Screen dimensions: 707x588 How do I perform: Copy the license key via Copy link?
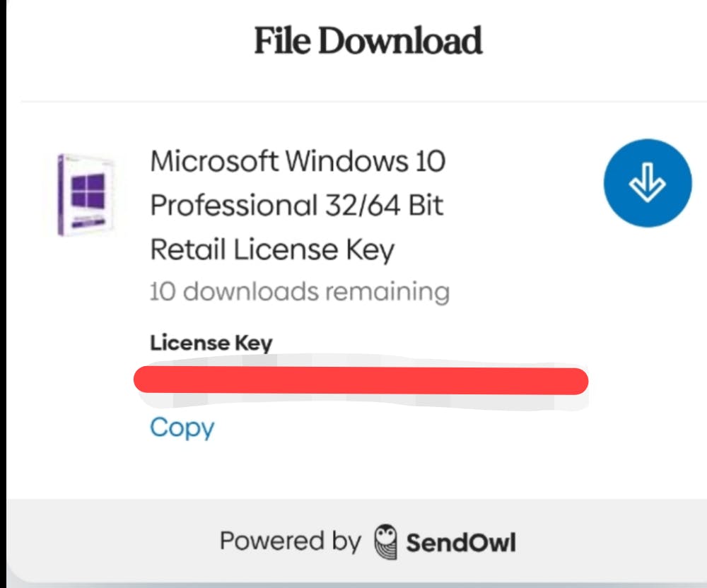pyautogui.click(x=182, y=428)
